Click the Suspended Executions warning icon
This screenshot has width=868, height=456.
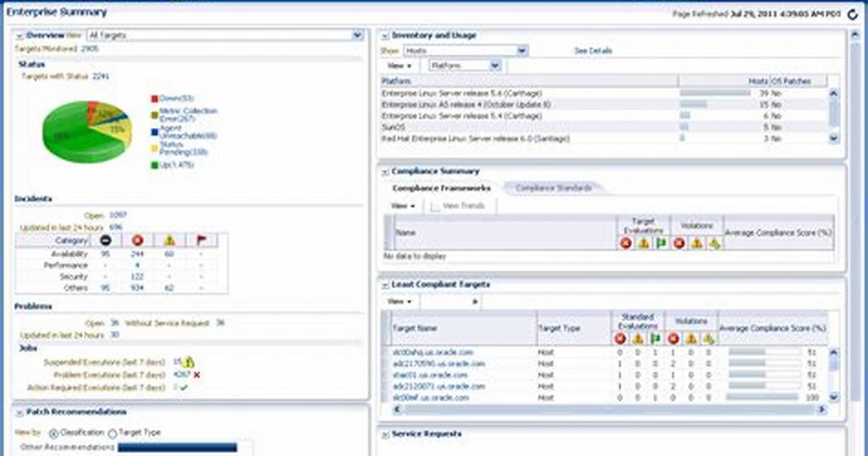coord(189,362)
